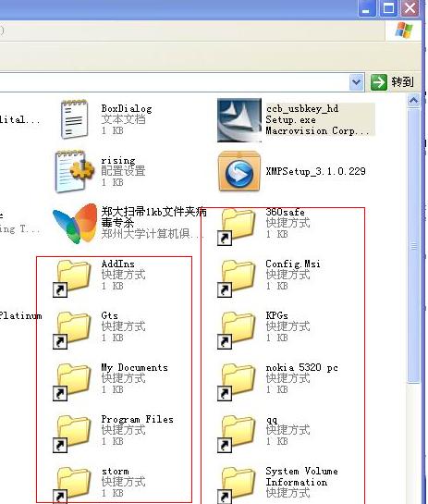
Task: Select the storm shortcut folder icon
Action: pos(72,485)
